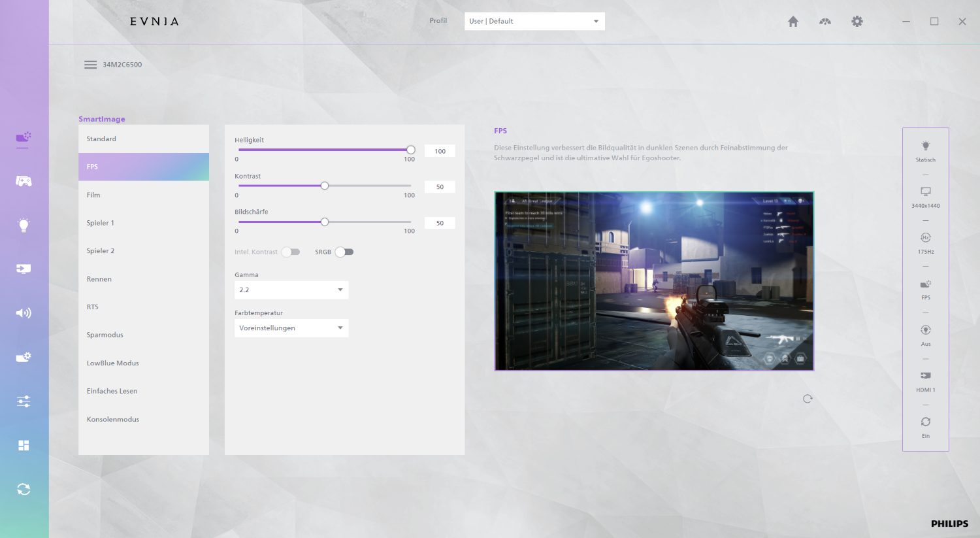
Task: Open the Gamma 2.2 dropdown
Action: coord(291,290)
